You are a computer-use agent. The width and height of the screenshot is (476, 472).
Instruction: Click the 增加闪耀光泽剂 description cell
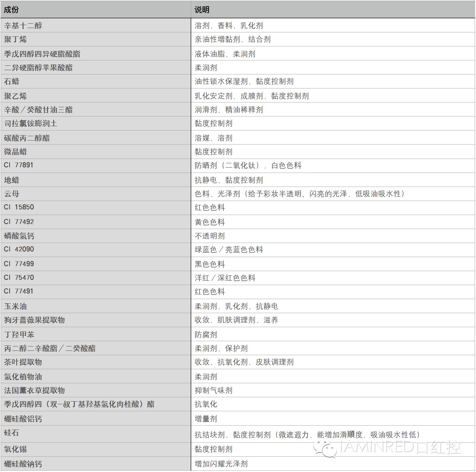[221, 464]
